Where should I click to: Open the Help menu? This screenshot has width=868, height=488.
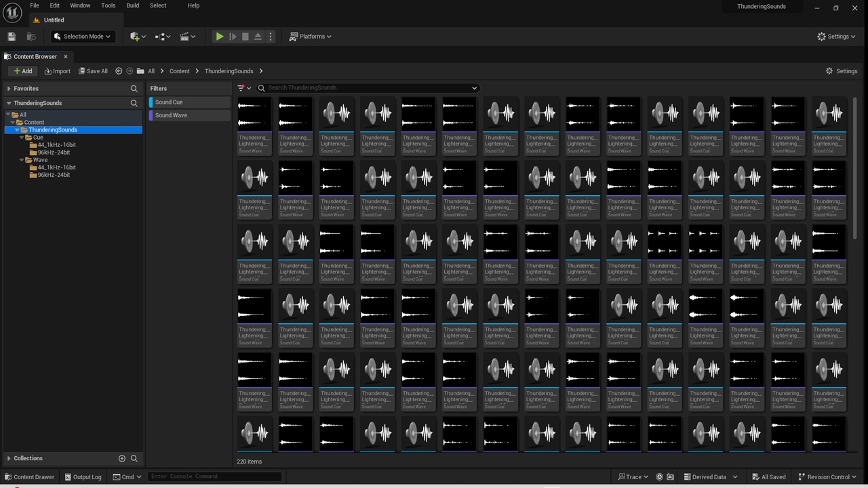pos(193,5)
